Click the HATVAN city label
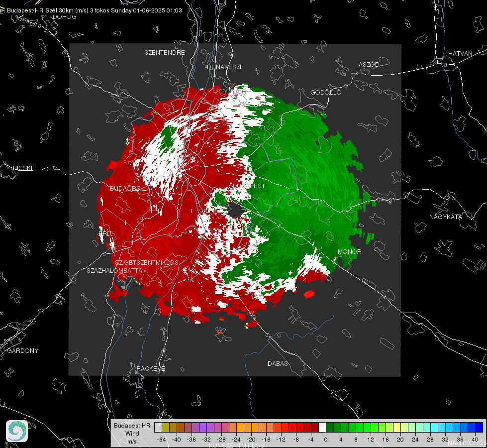 pos(460,54)
